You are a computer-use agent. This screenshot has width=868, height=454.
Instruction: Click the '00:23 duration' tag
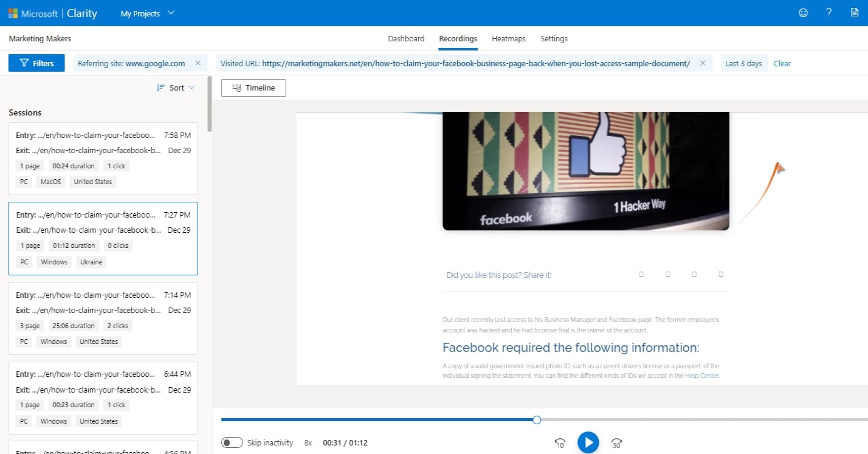pos(74,405)
